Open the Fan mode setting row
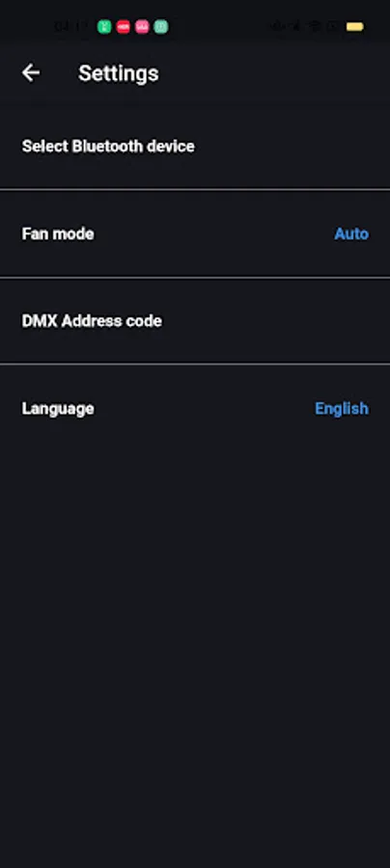The height and width of the screenshot is (868, 390). [195, 233]
